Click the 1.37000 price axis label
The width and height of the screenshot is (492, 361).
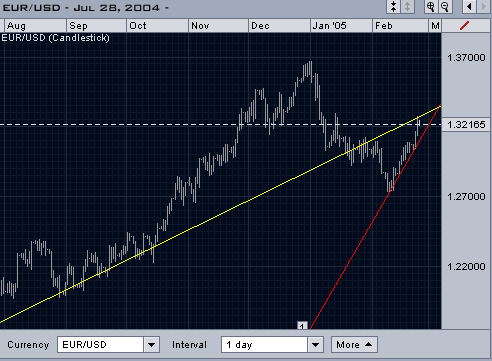pyautogui.click(x=466, y=58)
